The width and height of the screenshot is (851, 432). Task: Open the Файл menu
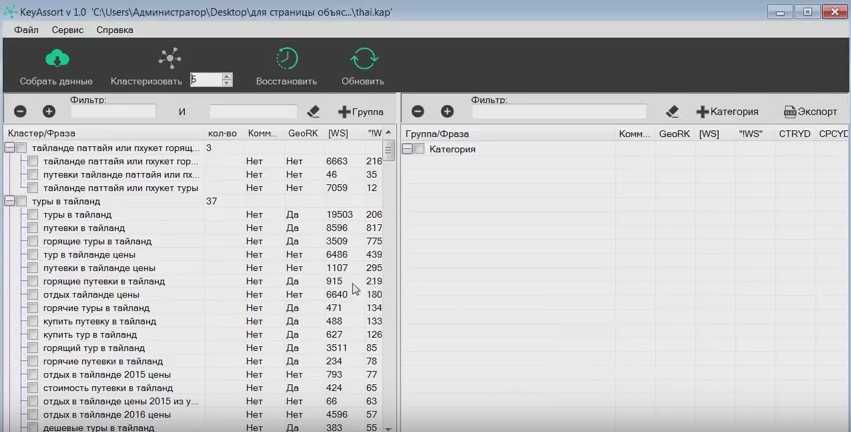point(26,30)
